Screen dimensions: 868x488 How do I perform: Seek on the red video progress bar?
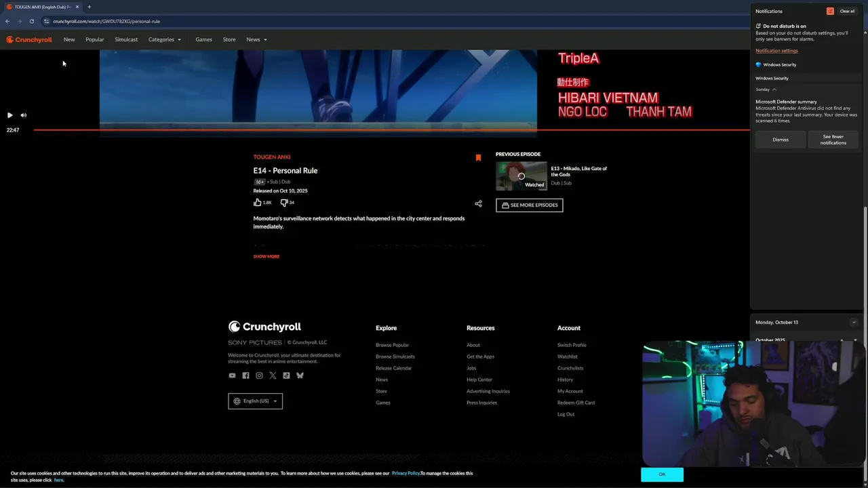[391, 129]
